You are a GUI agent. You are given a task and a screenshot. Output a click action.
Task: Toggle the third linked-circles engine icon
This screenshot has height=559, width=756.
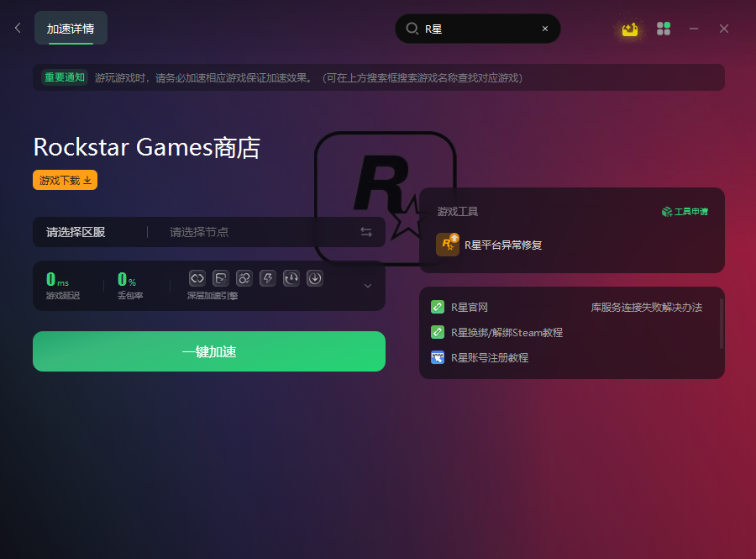click(x=244, y=278)
